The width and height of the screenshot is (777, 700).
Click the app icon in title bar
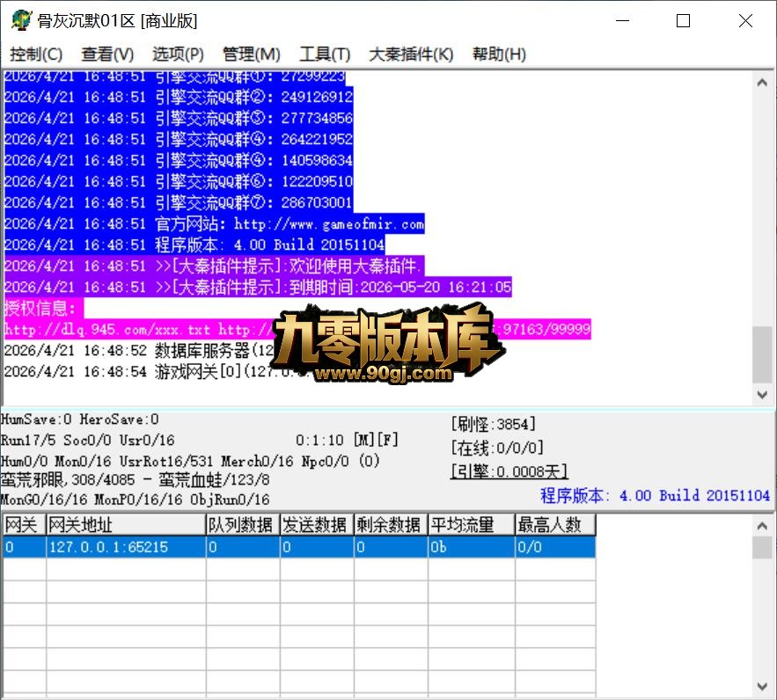tap(21, 21)
